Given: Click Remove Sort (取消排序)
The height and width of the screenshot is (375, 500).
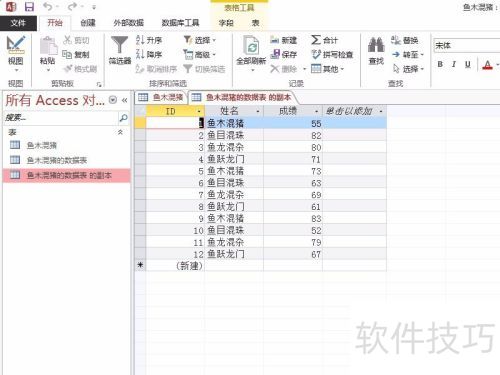Looking at the screenshot, I should pyautogui.click(x=156, y=69).
